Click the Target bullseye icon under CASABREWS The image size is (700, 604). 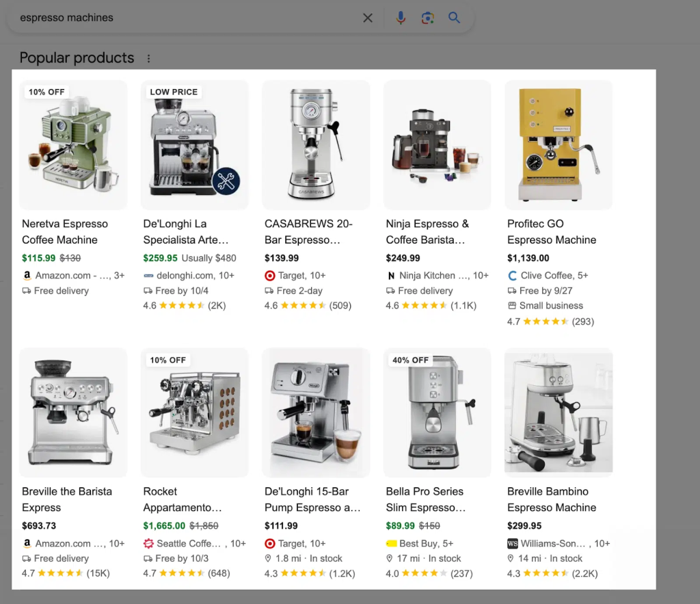point(269,275)
